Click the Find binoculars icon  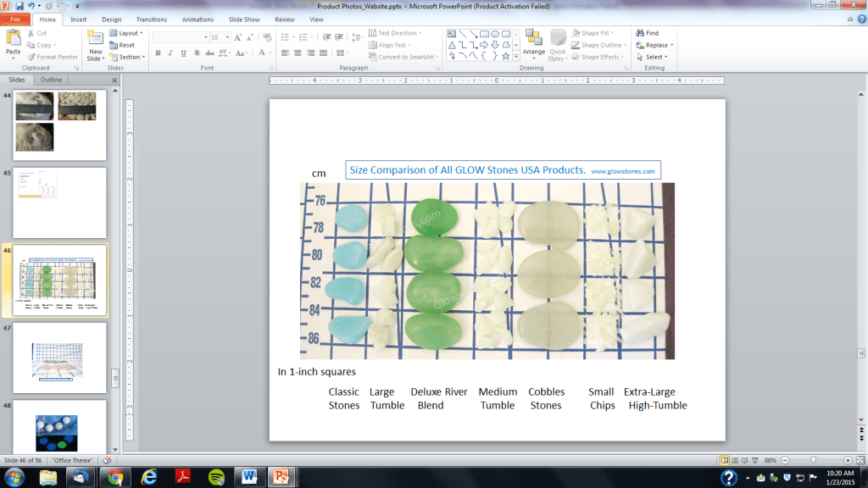tap(640, 33)
